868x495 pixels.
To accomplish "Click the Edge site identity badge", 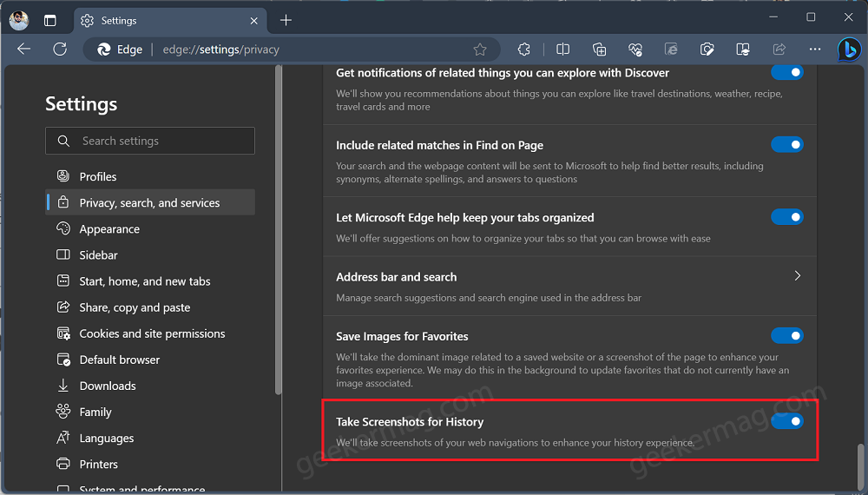I will [120, 49].
